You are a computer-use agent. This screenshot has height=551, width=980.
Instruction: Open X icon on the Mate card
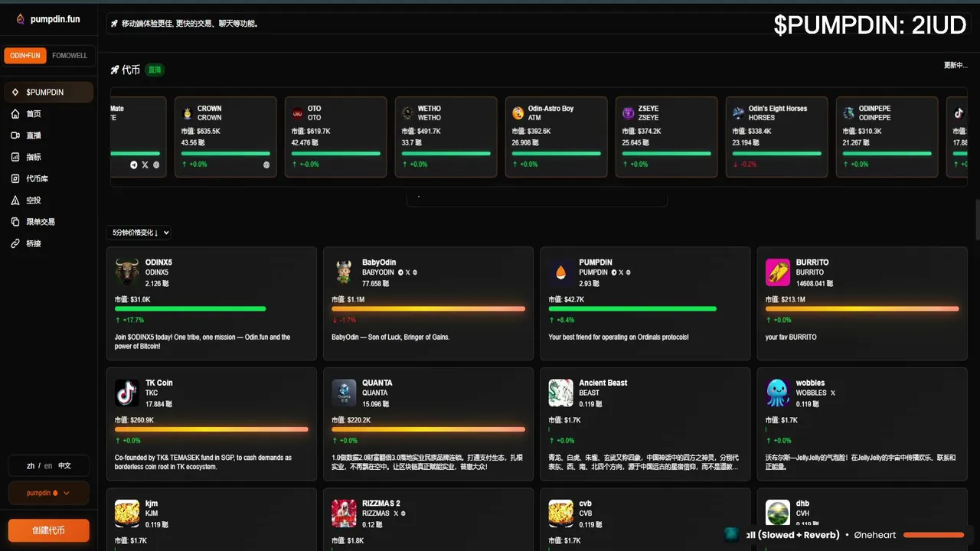145,165
